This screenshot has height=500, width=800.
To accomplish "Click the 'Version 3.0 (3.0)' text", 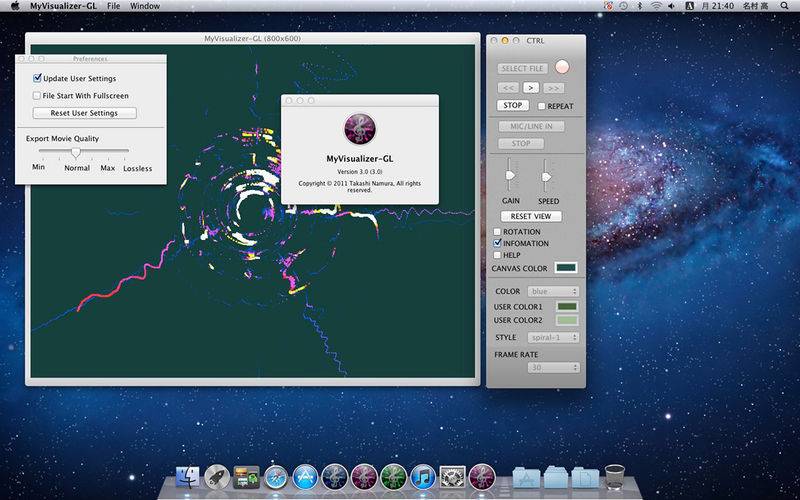I will coord(360,172).
